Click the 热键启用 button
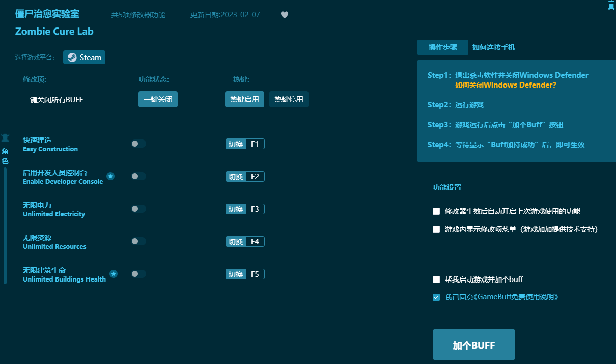 pos(244,99)
